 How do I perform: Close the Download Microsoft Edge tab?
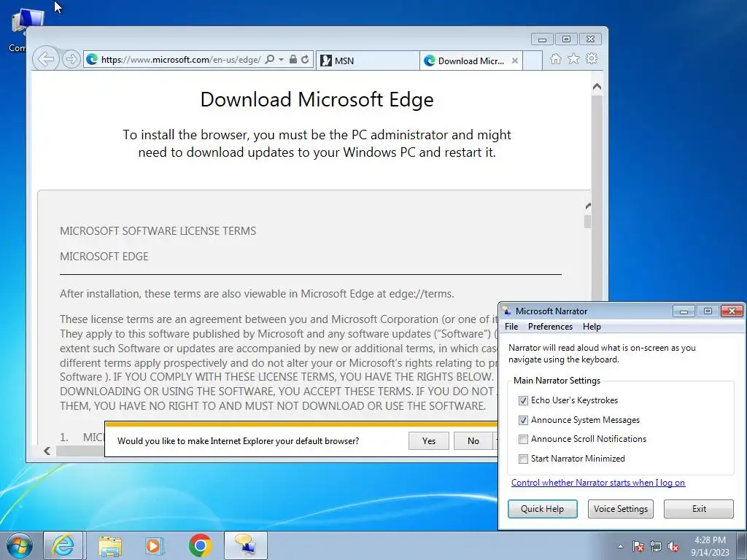[514, 61]
